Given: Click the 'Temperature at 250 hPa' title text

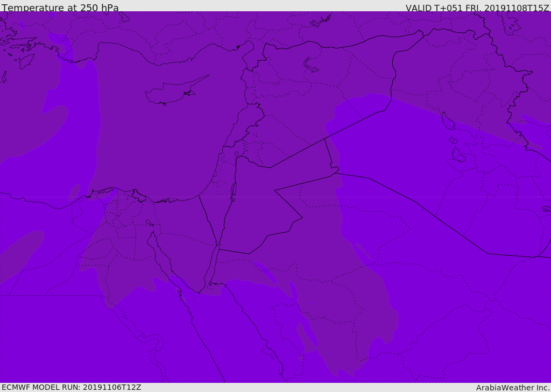Looking at the screenshot, I should (x=60, y=8).
